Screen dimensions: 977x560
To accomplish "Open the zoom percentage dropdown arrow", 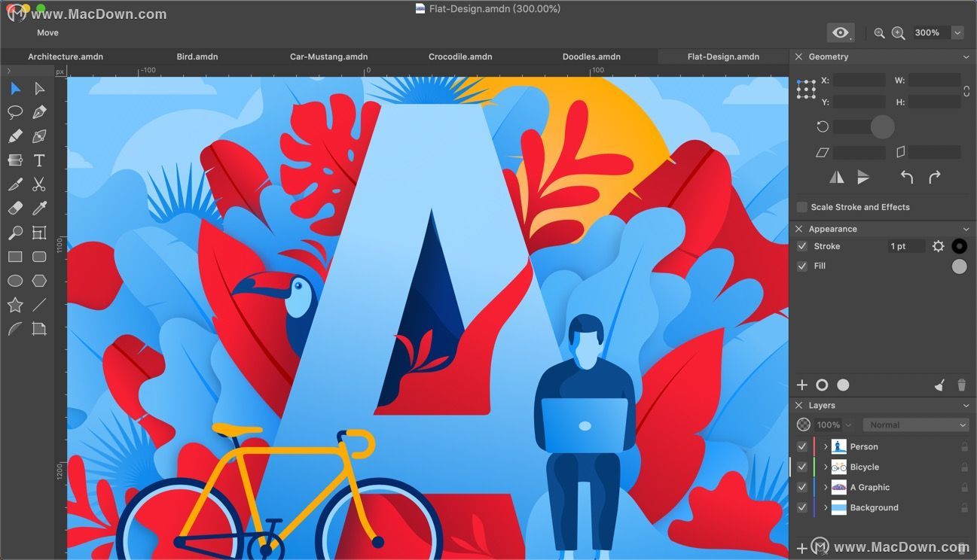I will pos(957,32).
